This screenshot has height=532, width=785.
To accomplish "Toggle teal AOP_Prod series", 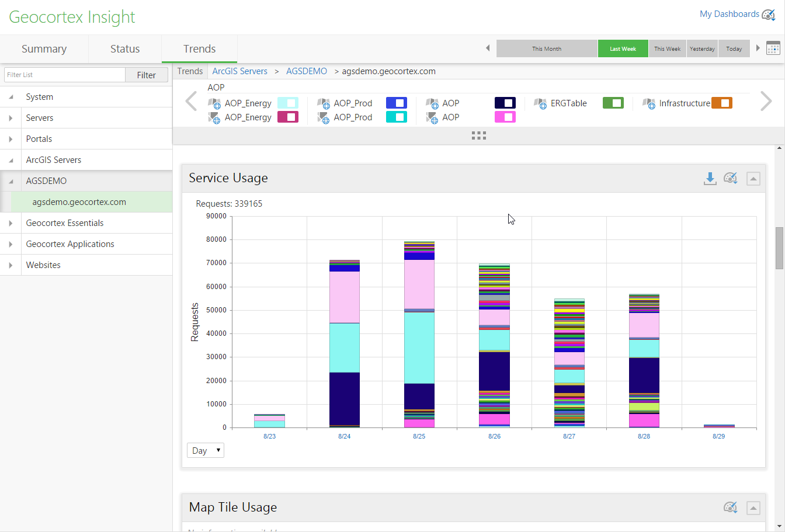I will (397, 117).
